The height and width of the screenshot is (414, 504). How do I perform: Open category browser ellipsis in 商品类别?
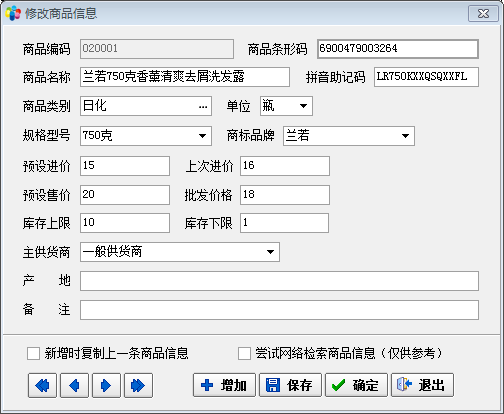click(x=203, y=107)
